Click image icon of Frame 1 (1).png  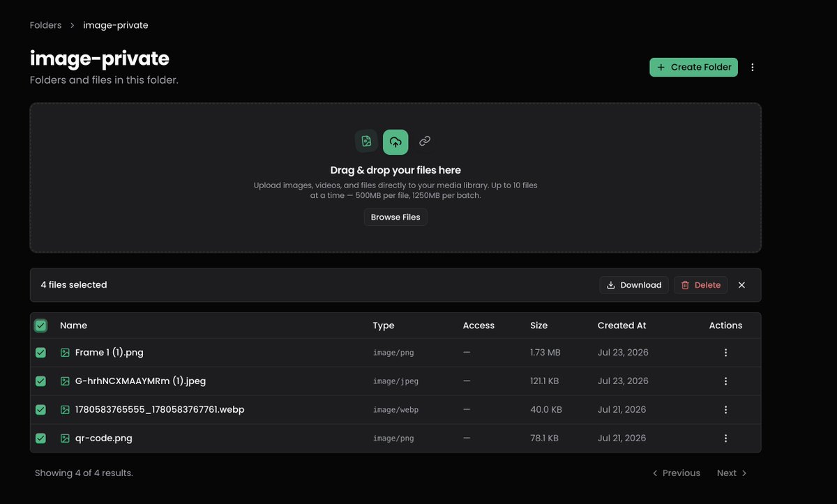pyautogui.click(x=65, y=353)
